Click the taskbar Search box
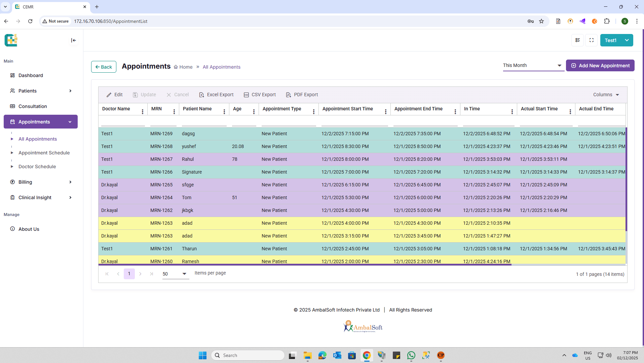The image size is (644, 363). coord(248,355)
